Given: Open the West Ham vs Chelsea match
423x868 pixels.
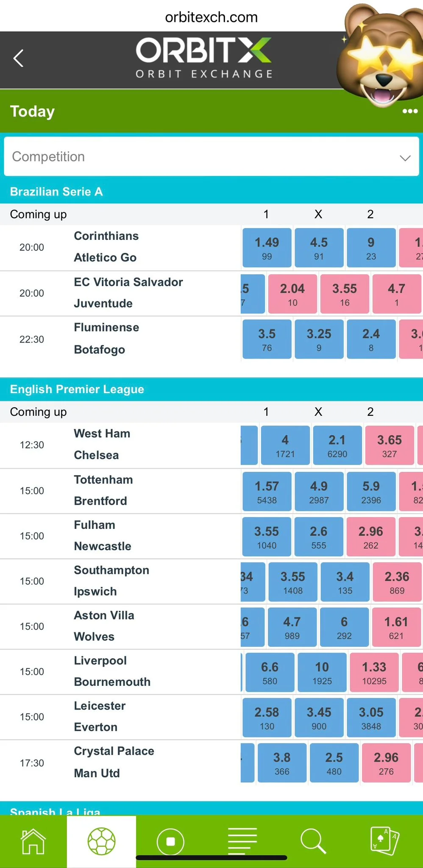Looking at the screenshot, I should click(x=102, y=444).
